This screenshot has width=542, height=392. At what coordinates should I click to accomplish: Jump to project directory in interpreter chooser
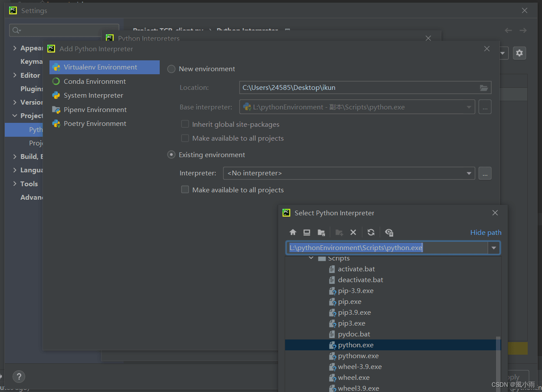click(321, 232)
